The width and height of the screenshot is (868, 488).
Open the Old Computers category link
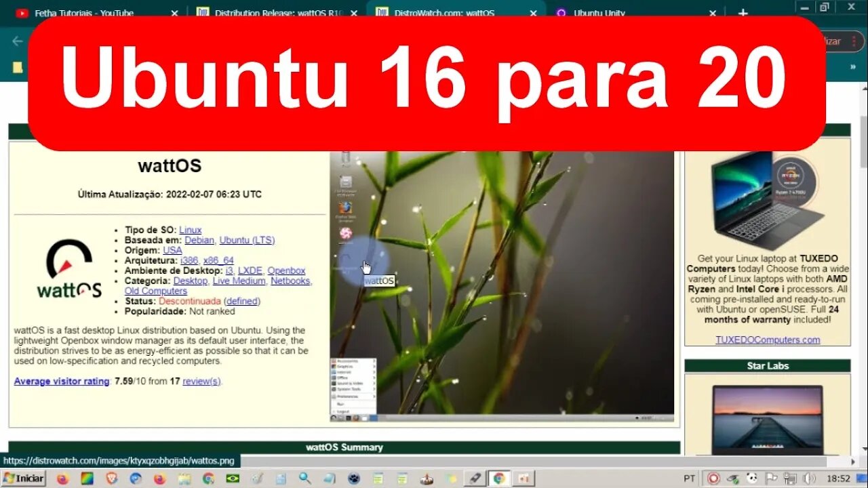click(155, 291)
